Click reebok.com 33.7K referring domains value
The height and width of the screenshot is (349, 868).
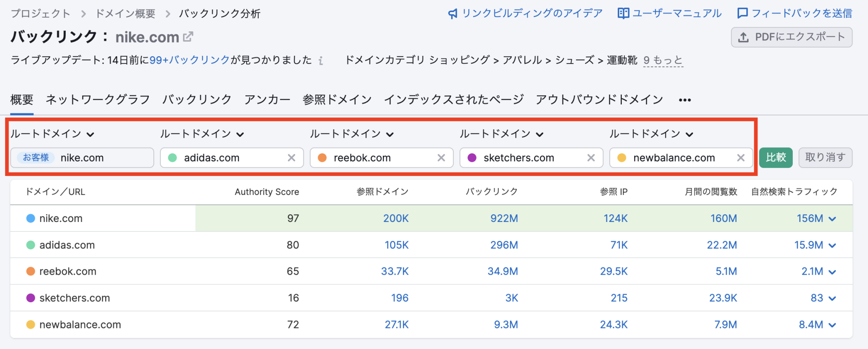(x=394, y=271)
